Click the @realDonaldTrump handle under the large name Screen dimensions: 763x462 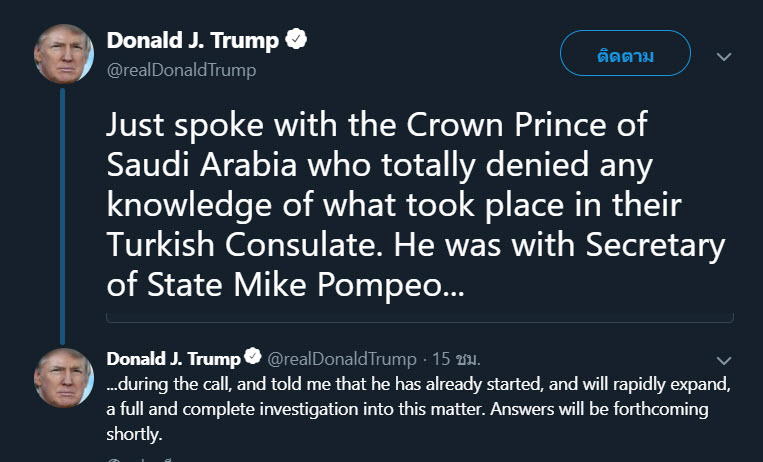click(181, 70)
